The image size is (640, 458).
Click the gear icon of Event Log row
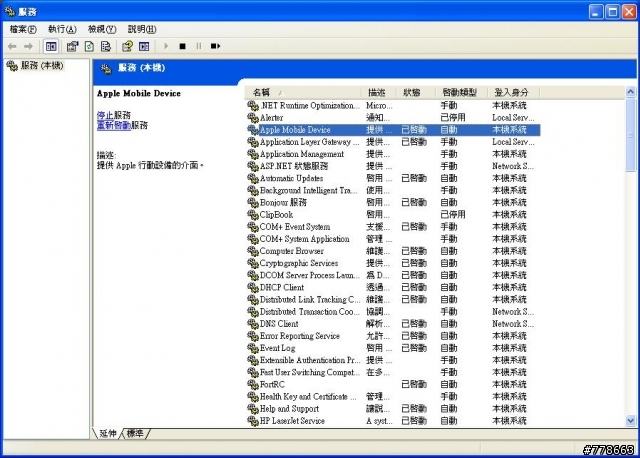(253, 348)
